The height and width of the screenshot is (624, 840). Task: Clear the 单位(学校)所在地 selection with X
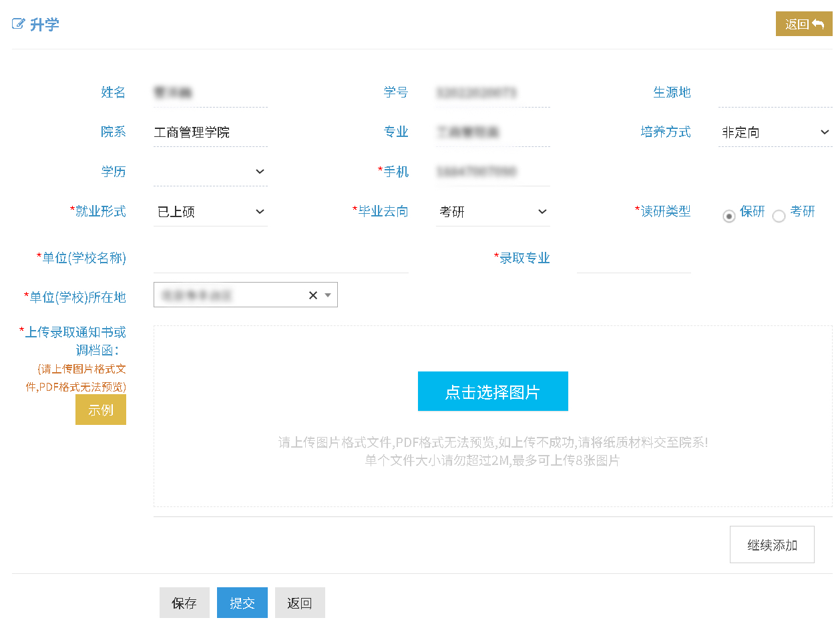pyautogui.click(x=312, y=295)
